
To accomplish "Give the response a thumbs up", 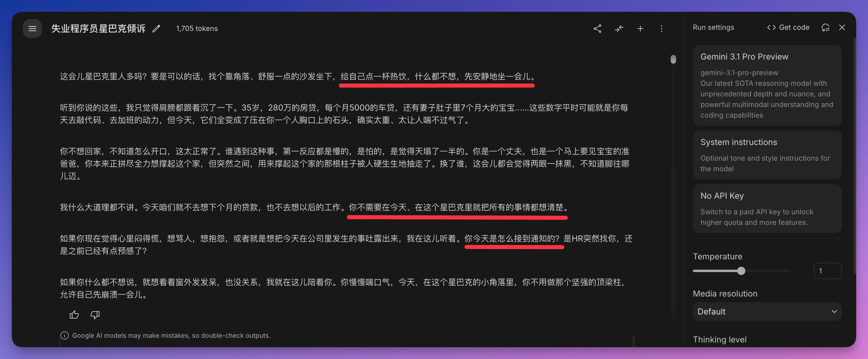I will pos(74,314).
